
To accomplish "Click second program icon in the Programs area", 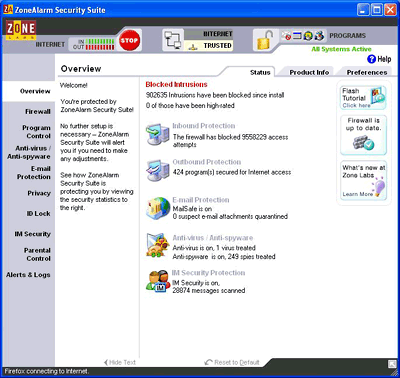I will point(297,35).
